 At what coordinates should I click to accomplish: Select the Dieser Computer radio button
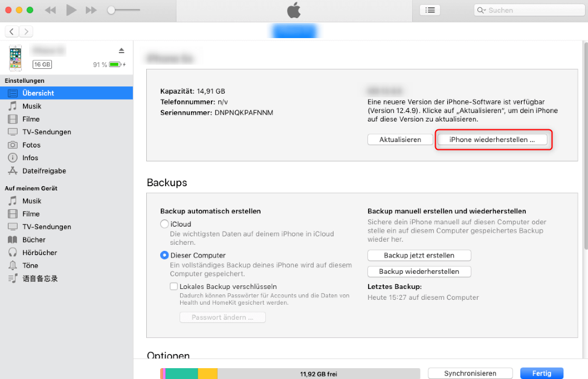coord(164,255)
